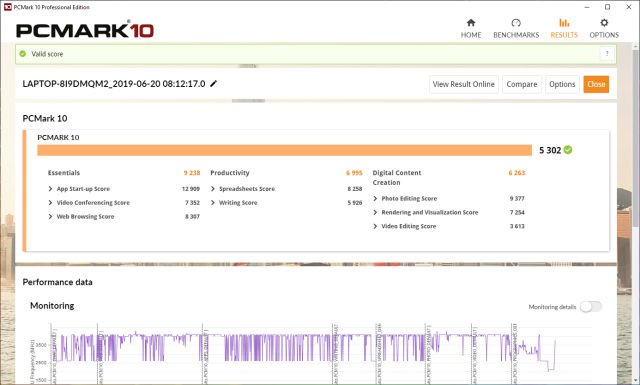This screenshot has width=640, height=385.
Task: Click the Essentials heading
Action: (64, 173)
